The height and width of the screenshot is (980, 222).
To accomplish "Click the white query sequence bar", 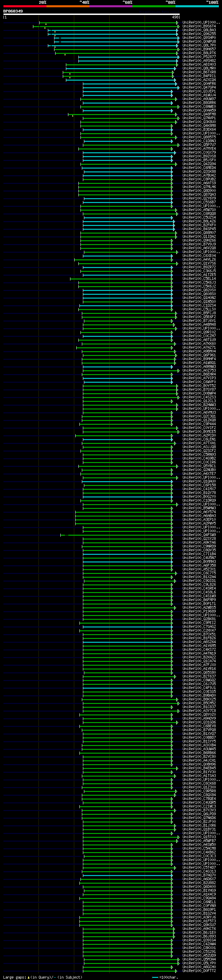I will [x=92, y=15].
